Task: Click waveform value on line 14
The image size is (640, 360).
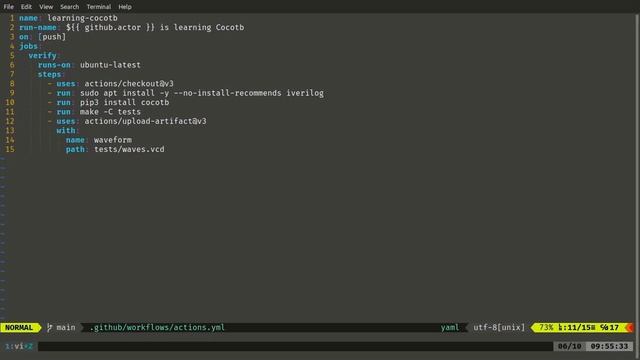Action: [113, 140]
